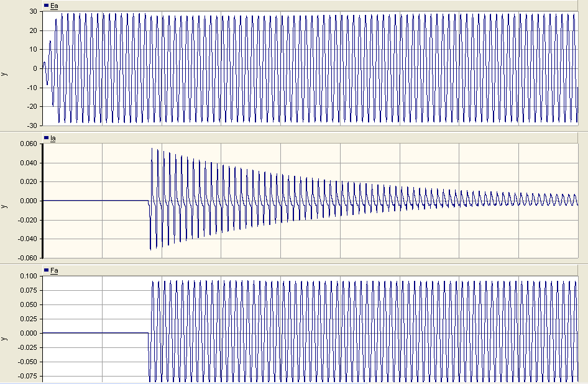Click the y axis label of Ea plot
Screen dimensions: 588x384
[x=4, y=74]
